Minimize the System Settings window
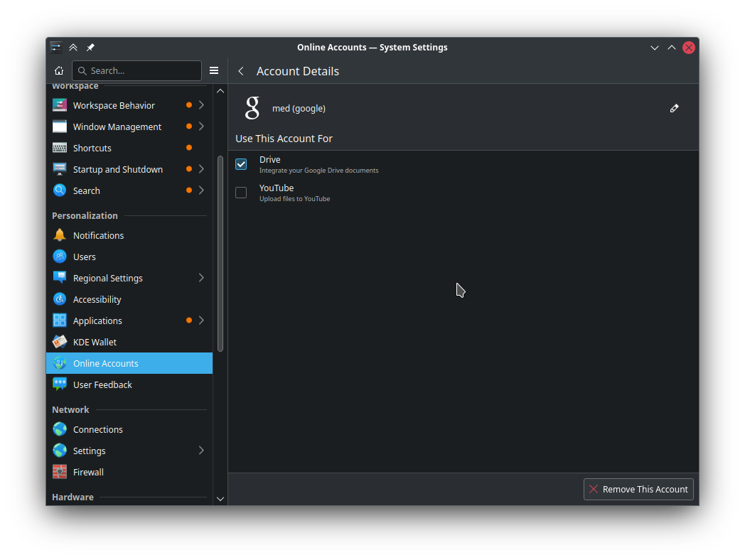 pyautogui.click(x=655, y=48)
